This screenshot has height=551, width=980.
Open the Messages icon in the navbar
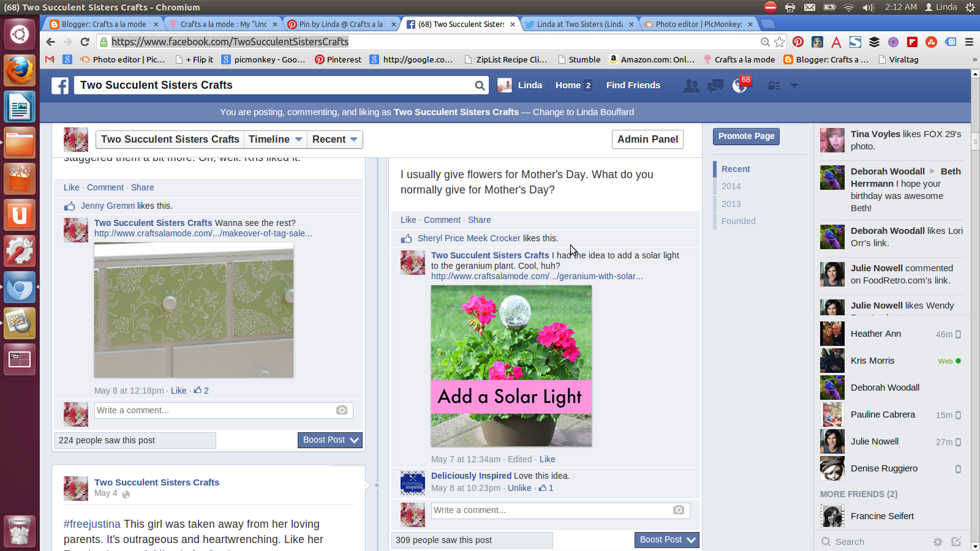click(715, 86)
